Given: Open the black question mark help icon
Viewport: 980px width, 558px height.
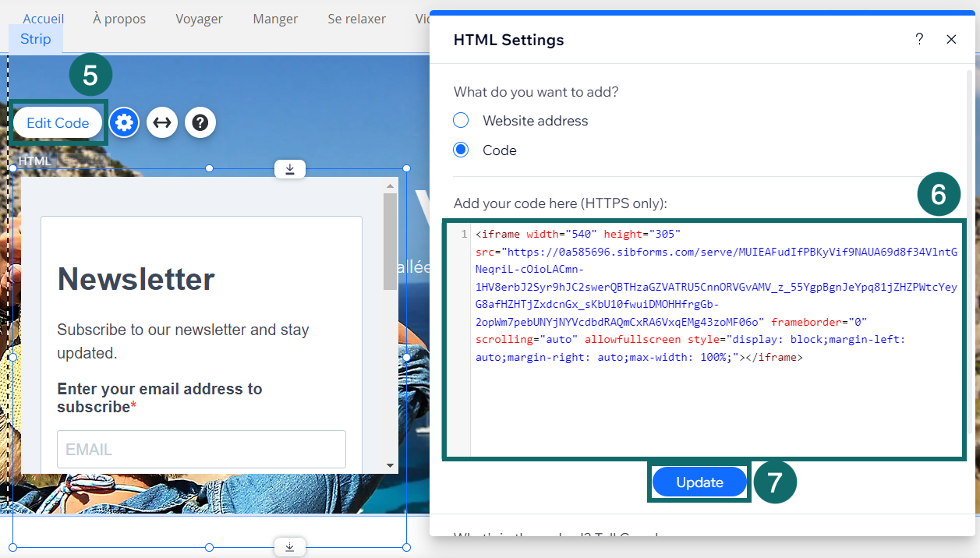Looking at the screenshot, I should point(200,122).
